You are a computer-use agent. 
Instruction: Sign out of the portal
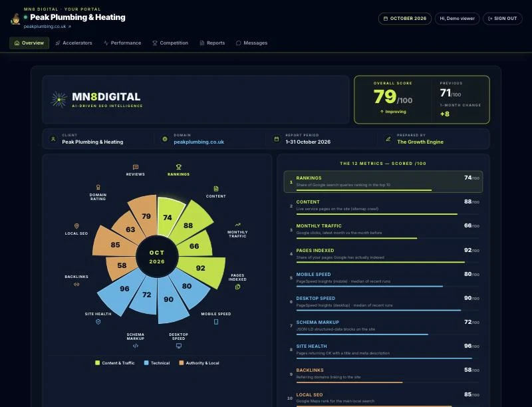503,19
